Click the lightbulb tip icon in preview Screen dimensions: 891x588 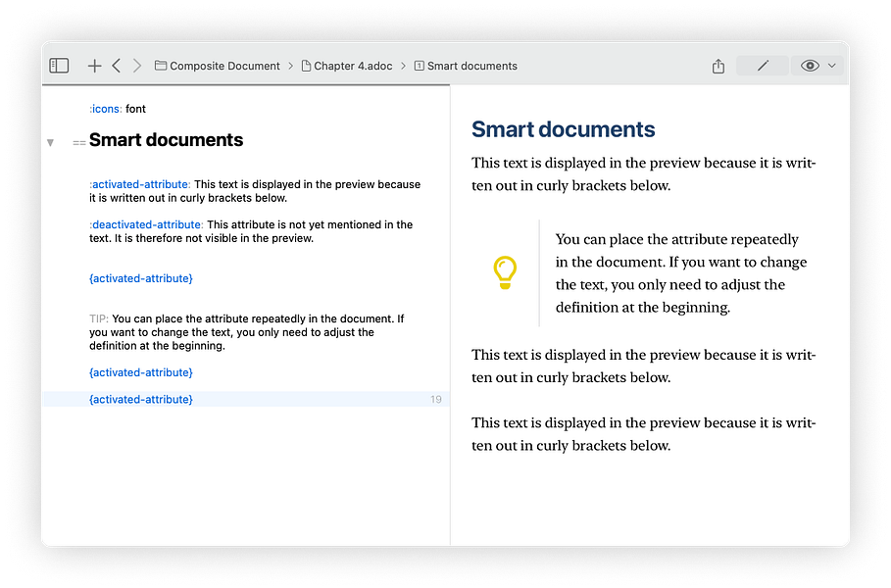pyautogui.click(x=505, y=272)
